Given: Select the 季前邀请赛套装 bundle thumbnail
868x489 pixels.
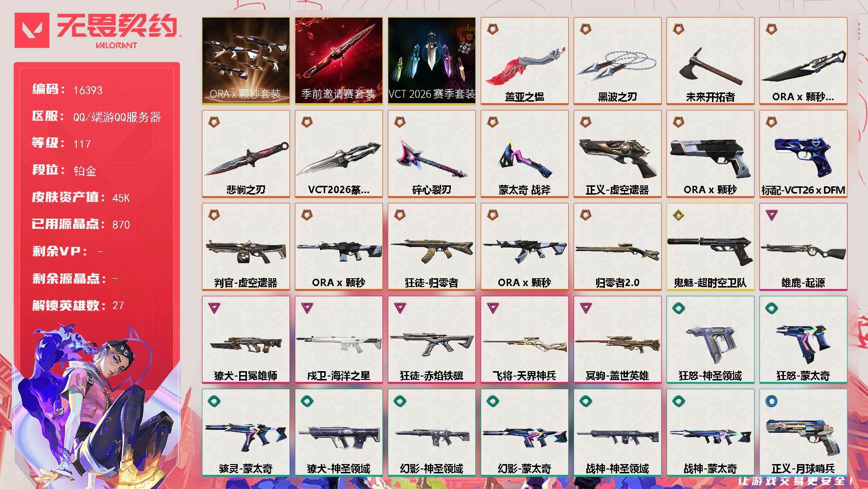Looking at the screenshot, I should [x=338, y=61].
